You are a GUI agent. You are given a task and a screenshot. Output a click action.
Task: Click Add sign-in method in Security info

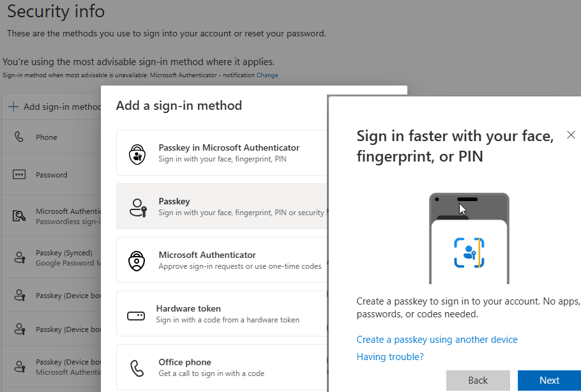coord(54,107)
